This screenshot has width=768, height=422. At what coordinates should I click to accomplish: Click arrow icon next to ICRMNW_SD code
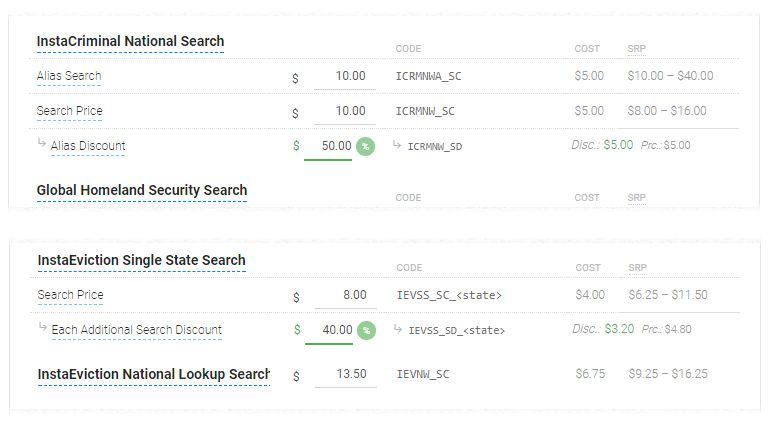[397, 144]
